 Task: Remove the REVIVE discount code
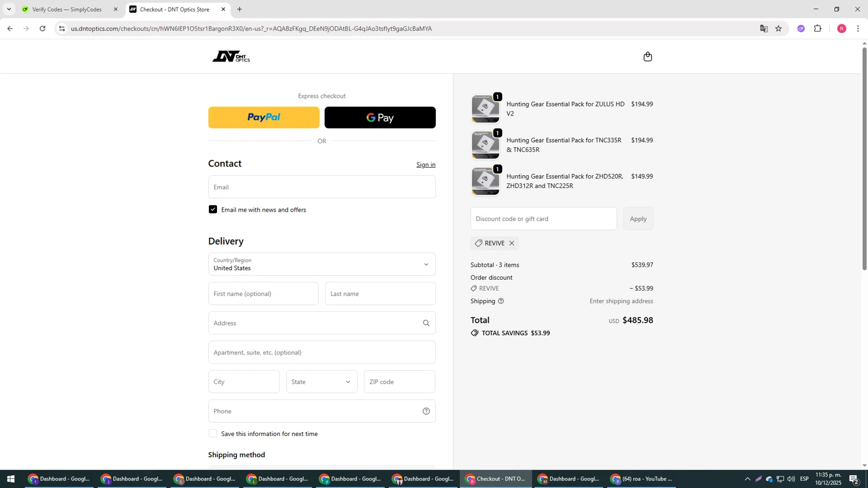(512, 243)
